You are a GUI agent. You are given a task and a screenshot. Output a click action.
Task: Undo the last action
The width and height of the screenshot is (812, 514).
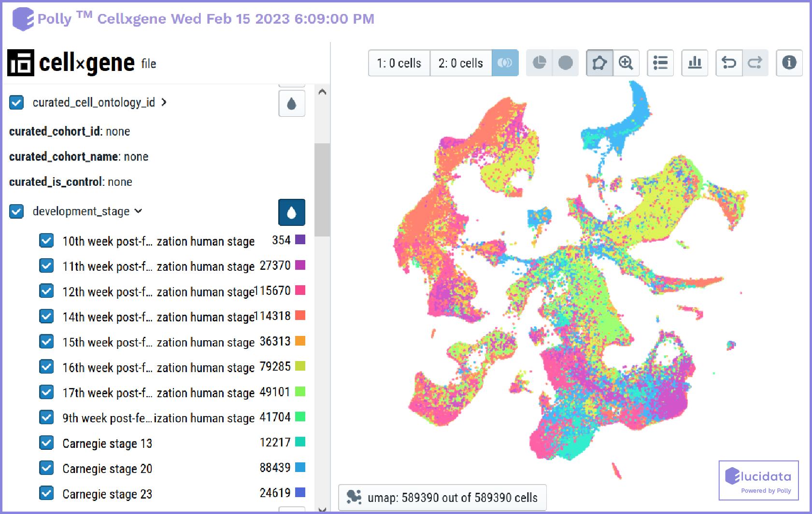[x=729, y=63]
